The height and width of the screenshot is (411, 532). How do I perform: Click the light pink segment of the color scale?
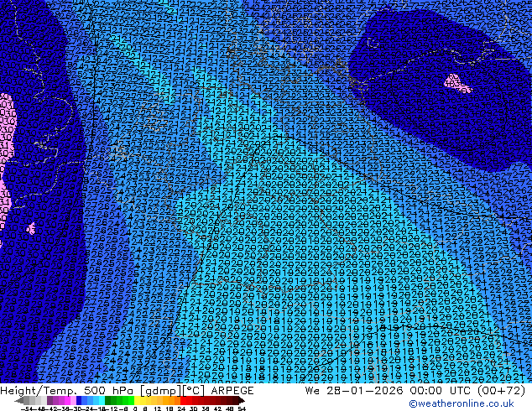click(x=73, y=400)
